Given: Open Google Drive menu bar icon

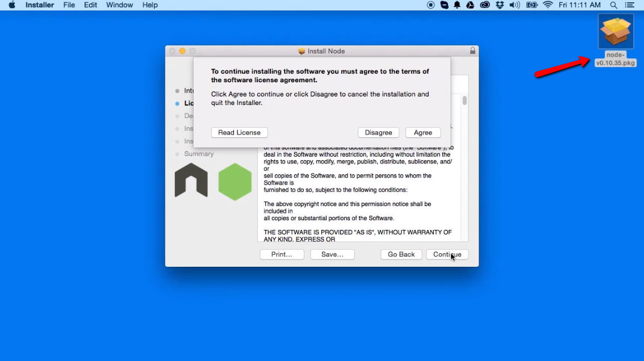Looking at the screenshot, I should coord(470,5).
